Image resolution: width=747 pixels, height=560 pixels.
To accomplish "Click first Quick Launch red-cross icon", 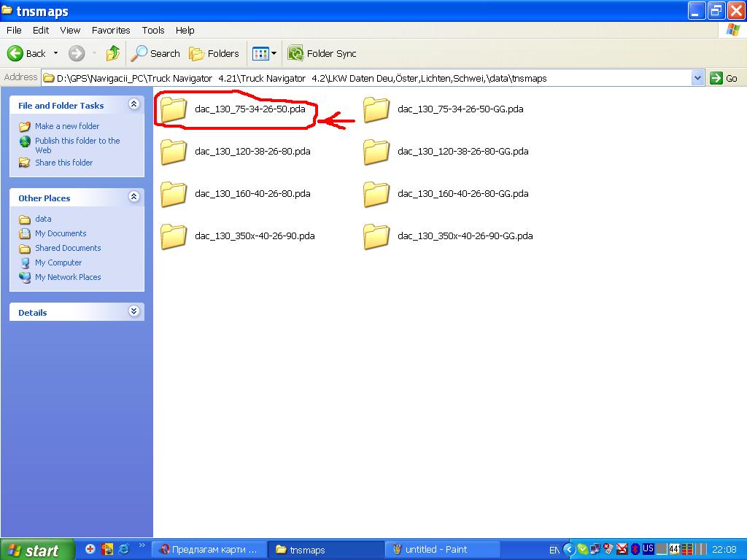I will pos(90,549).
